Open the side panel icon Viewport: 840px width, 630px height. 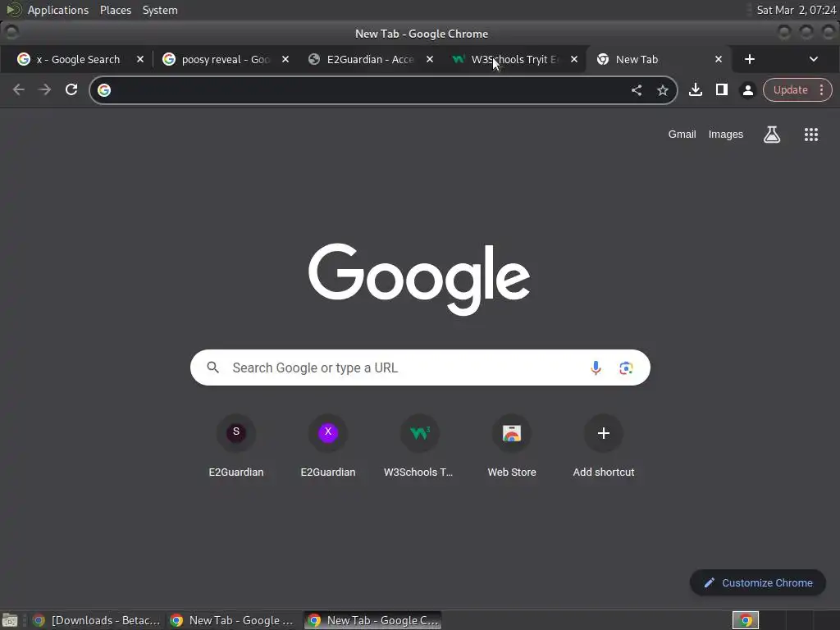pos(722,89)
